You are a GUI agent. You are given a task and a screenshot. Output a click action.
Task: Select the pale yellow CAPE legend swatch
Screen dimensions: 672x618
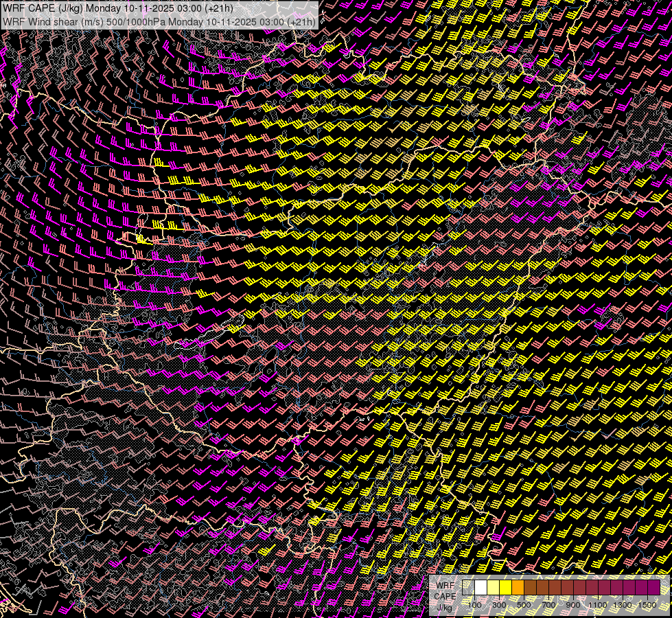coord(493,587)
